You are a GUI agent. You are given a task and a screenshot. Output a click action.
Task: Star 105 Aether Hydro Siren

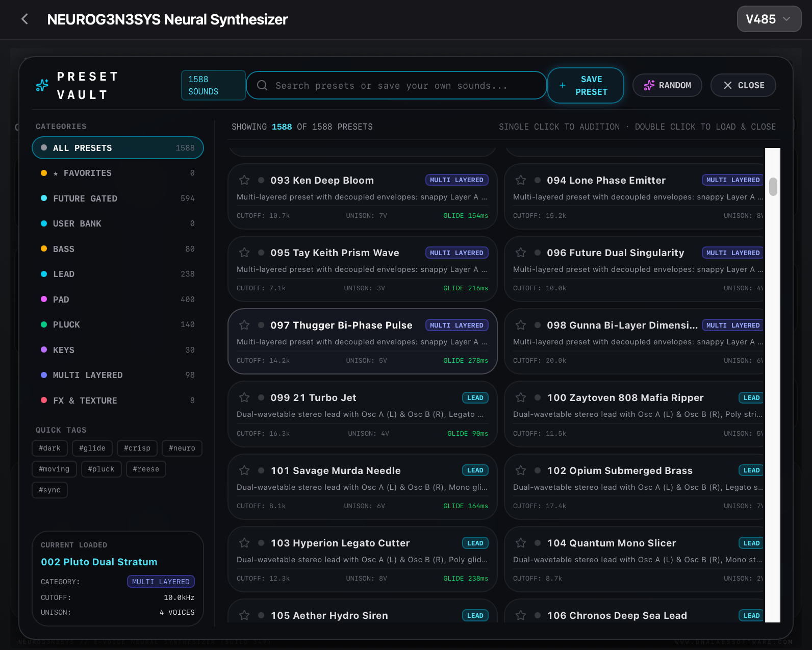(x=244, y=615)
